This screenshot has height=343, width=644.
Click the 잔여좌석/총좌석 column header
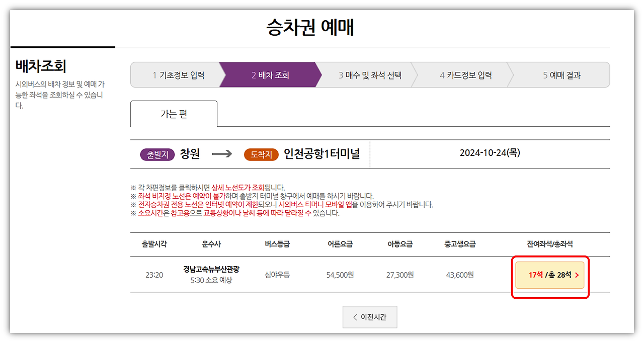coord(549,243)
